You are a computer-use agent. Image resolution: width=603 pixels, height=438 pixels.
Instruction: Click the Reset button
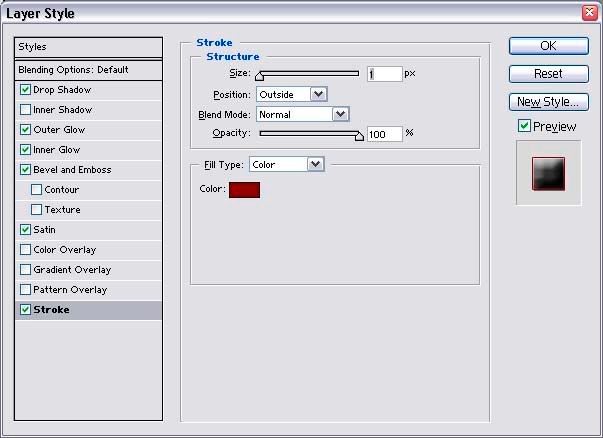tap(549, 73)
